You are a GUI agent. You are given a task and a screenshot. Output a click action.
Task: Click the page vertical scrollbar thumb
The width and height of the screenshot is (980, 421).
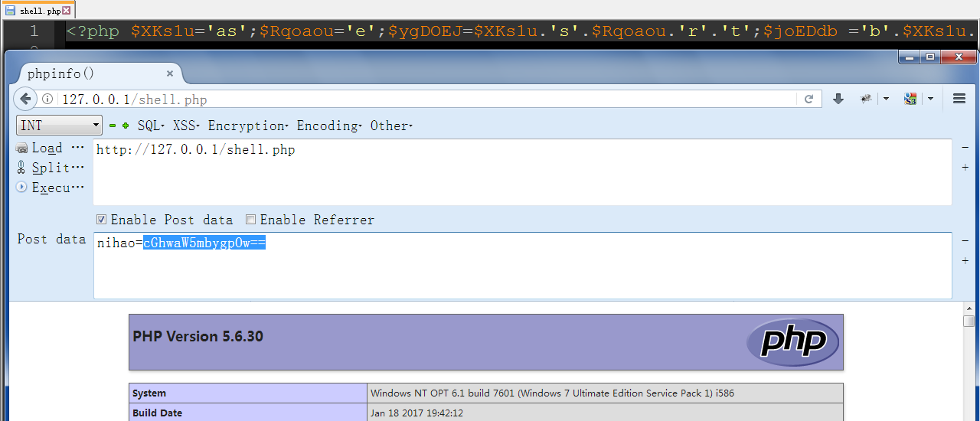[x=969, y=321]
